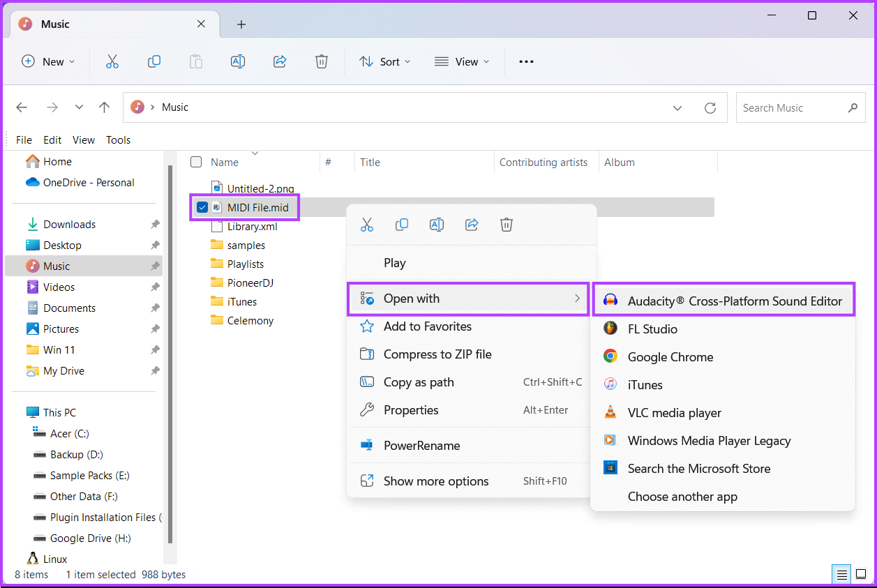The height and width of the screenshot is (588, 877).
Task: Switch to details view icon in status bar
Action: (842, 575)
